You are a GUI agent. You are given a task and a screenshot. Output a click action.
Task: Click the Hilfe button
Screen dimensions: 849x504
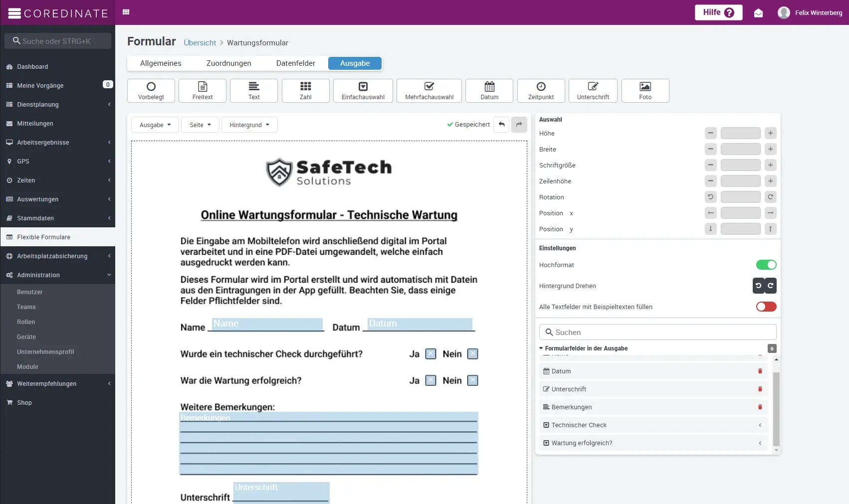coord(718,12)
